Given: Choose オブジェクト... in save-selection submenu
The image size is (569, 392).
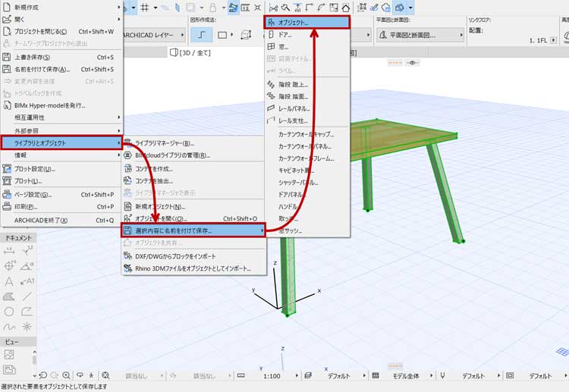Looking at the screenshot, I should (x=307, y=23).
